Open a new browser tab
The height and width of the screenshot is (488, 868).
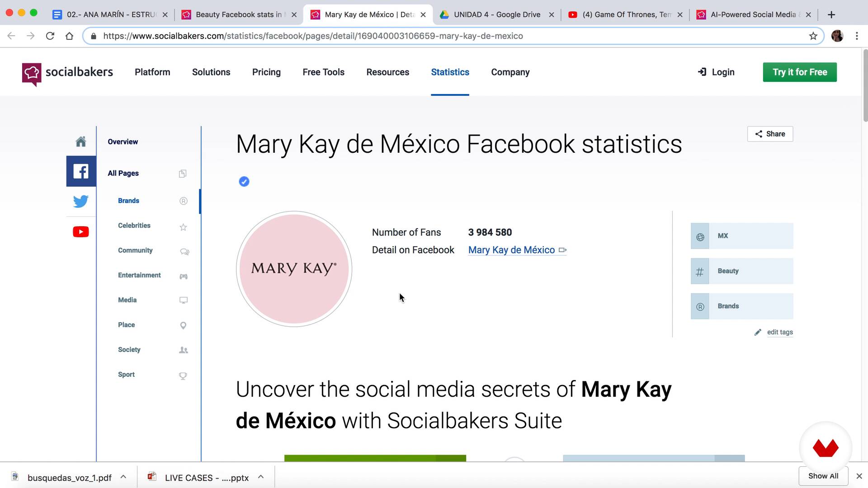[x=831, y=15]
